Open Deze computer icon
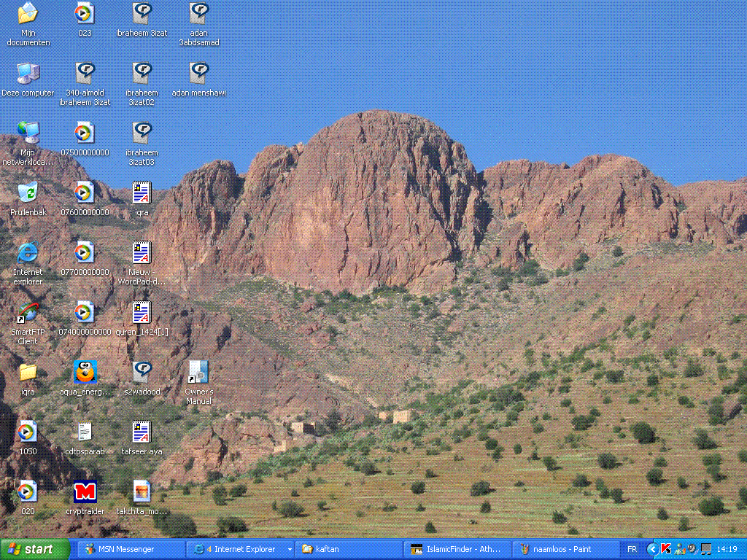 coord(28,73)
